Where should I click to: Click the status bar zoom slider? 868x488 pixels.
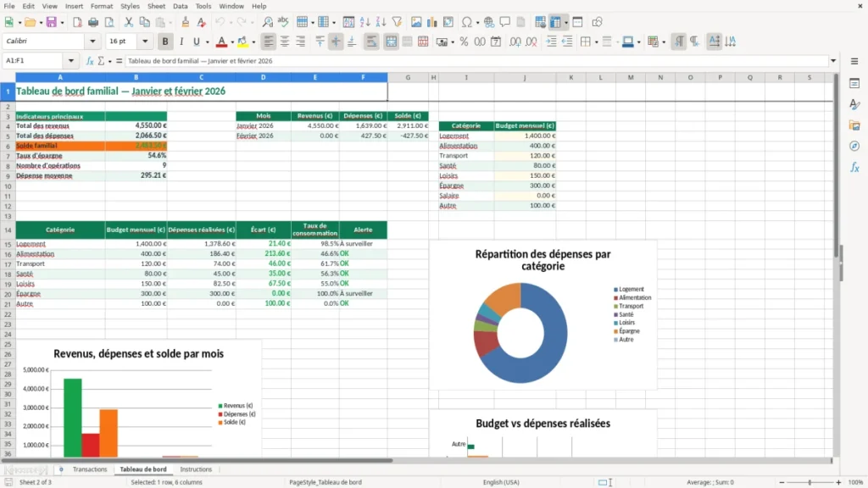[810, 482]
